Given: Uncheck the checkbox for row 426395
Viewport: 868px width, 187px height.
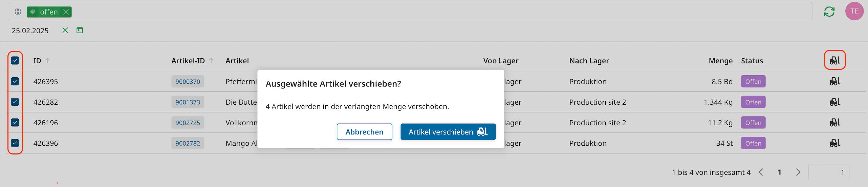Looking at the screenshot, I should 15,81.
